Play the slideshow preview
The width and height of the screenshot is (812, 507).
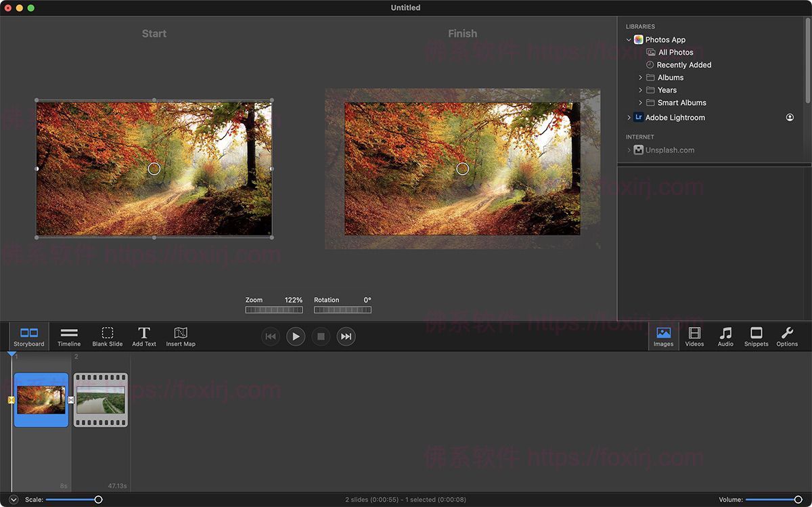coord(296,336)
